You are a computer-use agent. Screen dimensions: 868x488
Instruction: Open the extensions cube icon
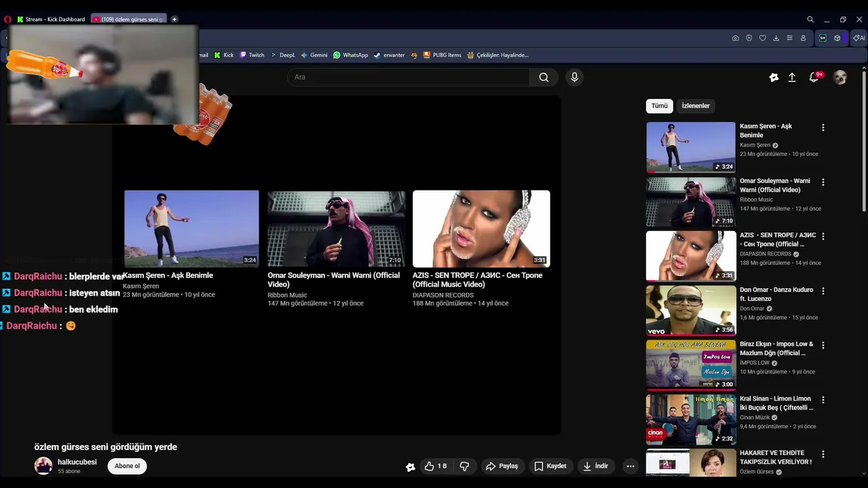pos(837,38)
